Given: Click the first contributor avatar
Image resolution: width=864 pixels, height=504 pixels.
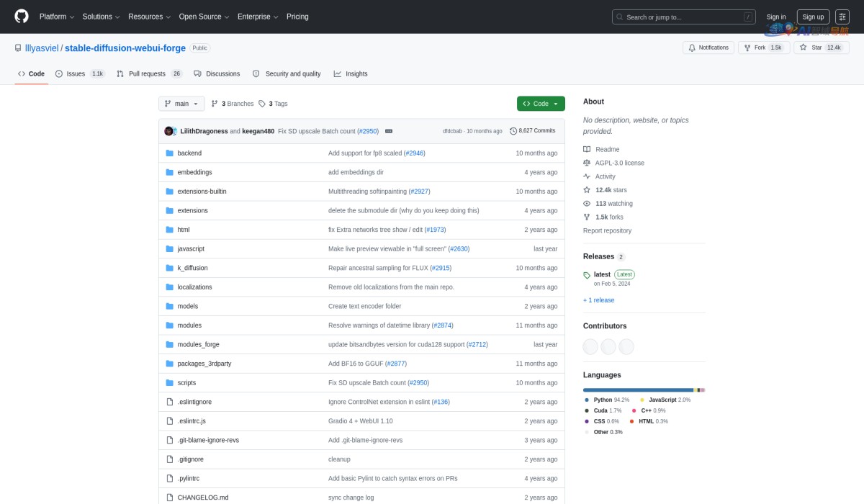Looking at the screenshot, I should tap(590, 346).
